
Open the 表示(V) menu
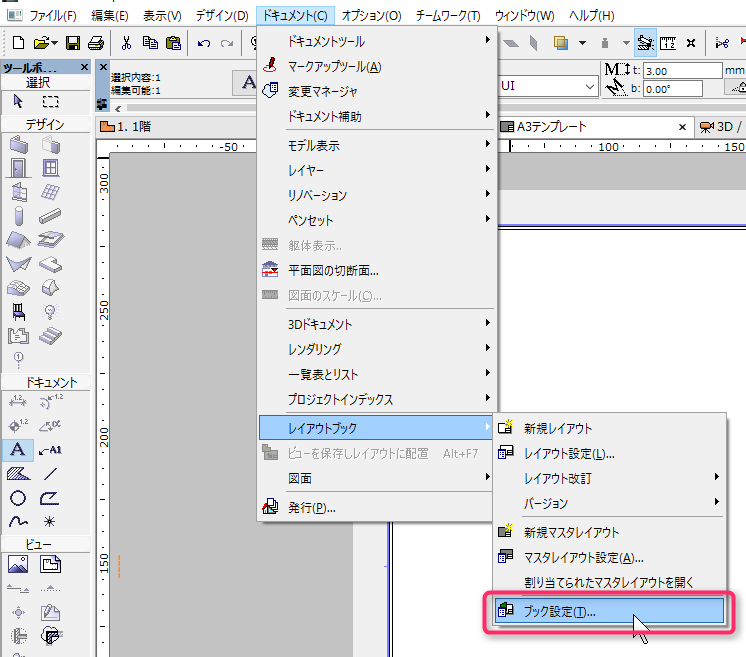coord(162,16)
